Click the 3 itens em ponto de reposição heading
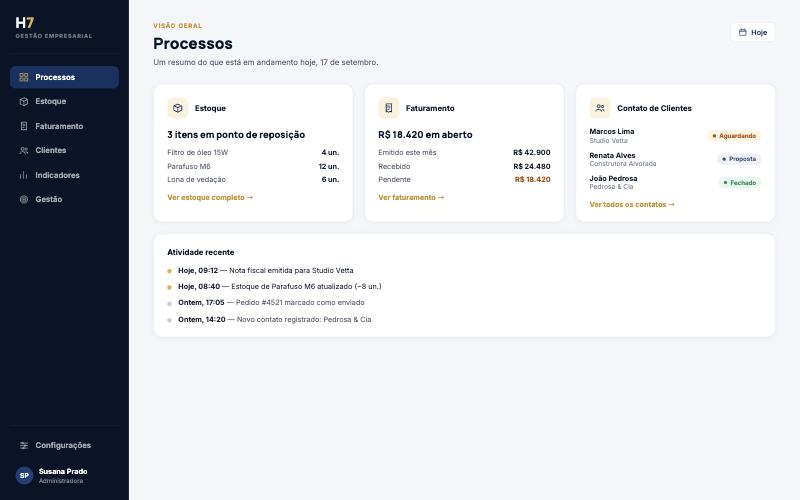The image size is (800, 500). (x=236, y=135)
